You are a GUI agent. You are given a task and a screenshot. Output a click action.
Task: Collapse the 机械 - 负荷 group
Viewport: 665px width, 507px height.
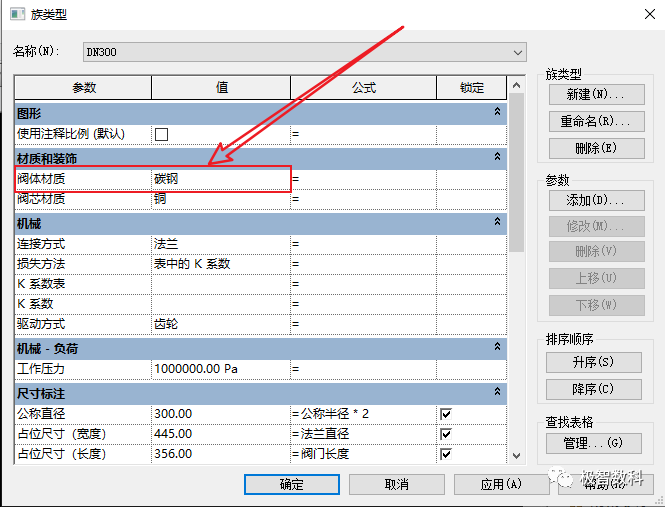497,347
